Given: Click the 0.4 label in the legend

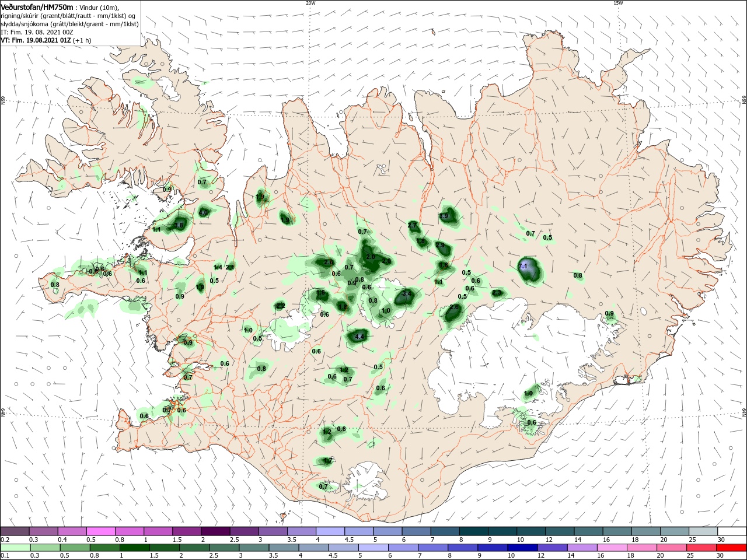Looking at the screenshot, I should [x=62, y=540].
